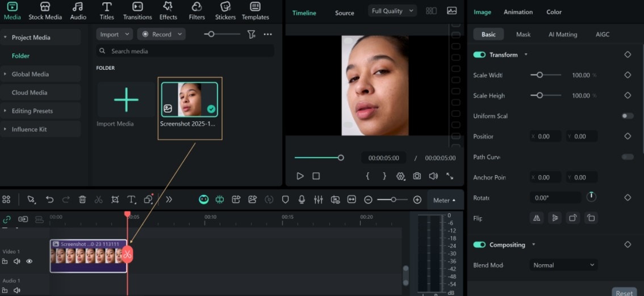
Task: Select the text tool in timeline toolbar
Action: coord(131,200)
